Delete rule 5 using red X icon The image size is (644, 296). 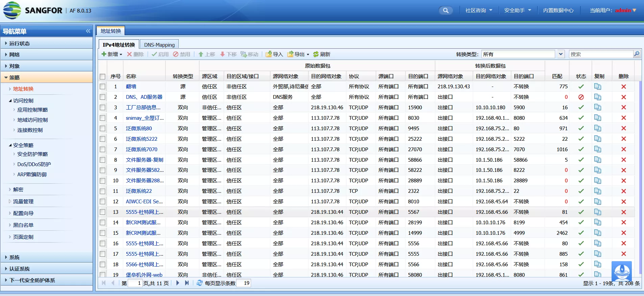pos(623,129)
